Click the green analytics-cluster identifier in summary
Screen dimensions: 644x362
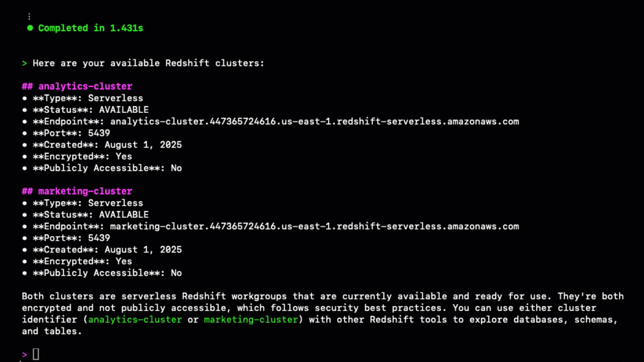coord(135,319)
